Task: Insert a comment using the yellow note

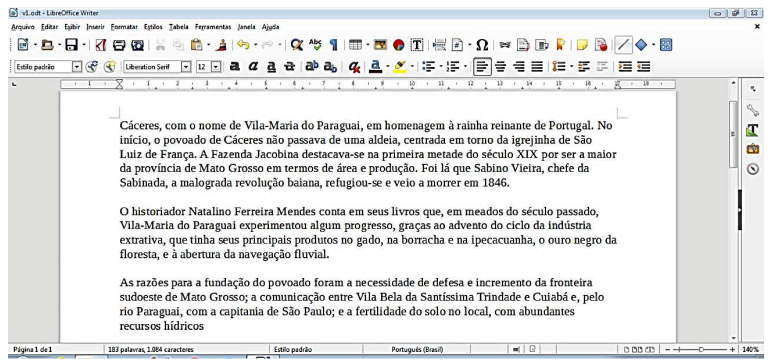Action: point(582,45)
